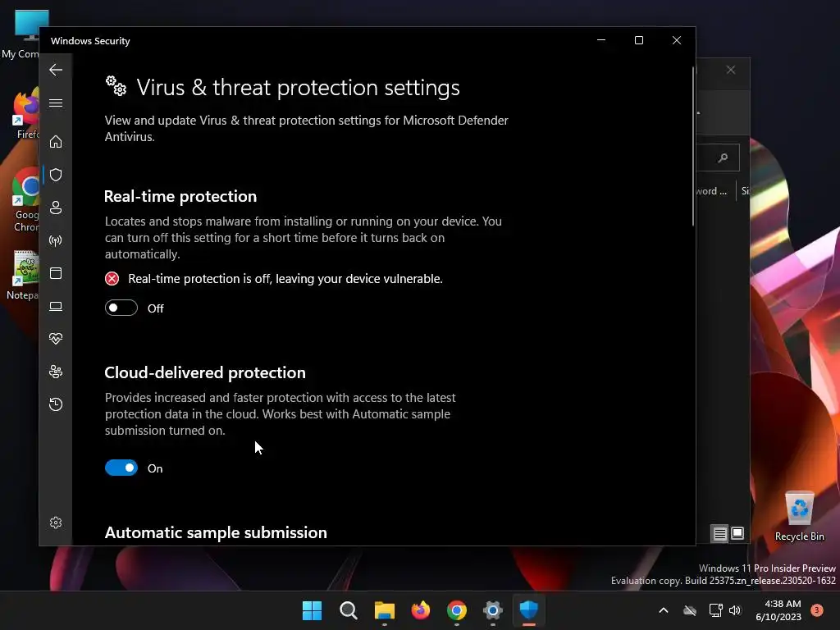Open File Explorer from the taskbar
The width and height of the screenshot is (840, 630).
(384, 610)
